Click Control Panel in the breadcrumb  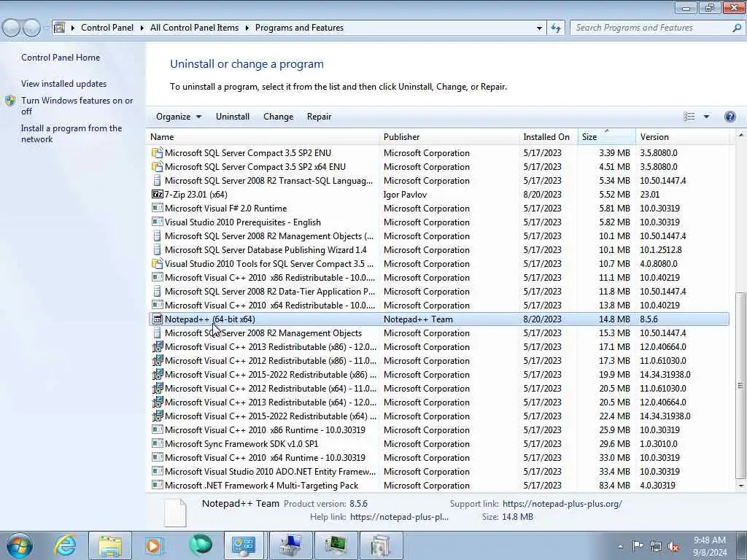107,28
